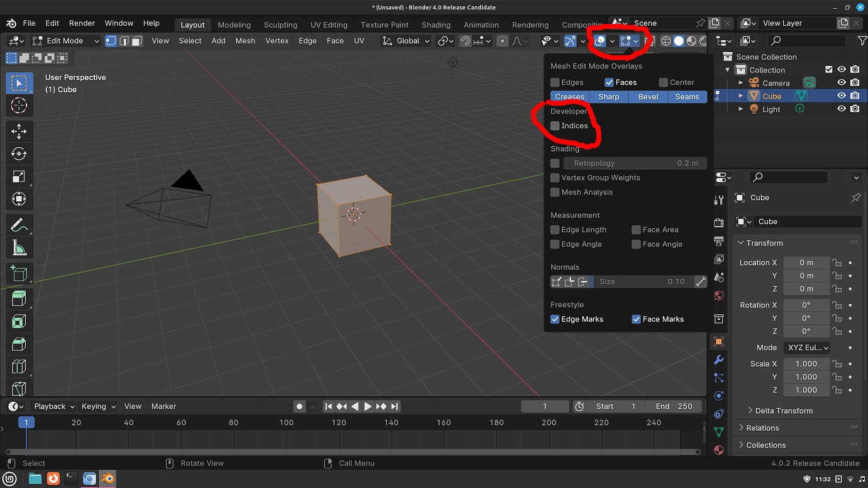Play the animation forward
Viewport: 868px width, 488px height.
[368, 406]
